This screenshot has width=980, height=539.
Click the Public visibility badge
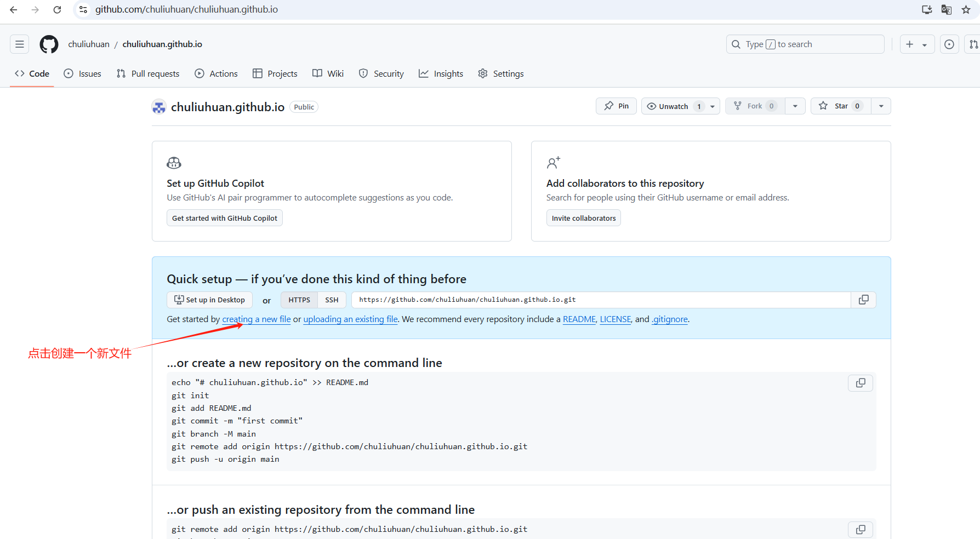click(304, 107)
